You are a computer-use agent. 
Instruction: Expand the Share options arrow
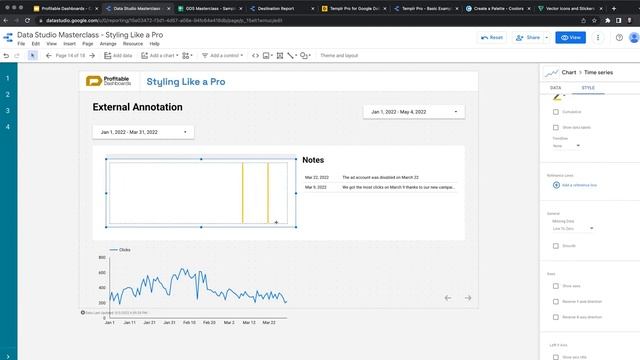point(547,38)
